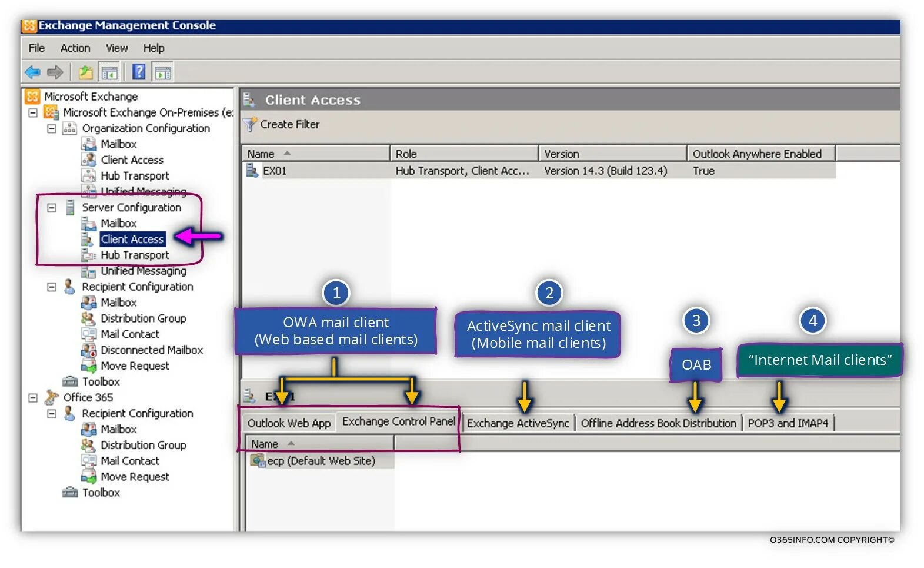Select Distribution Group under Office 365
Viewport: 924px width, 568px height.
click(144, 445)
